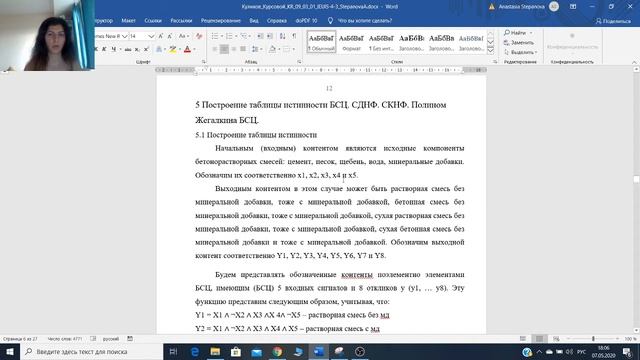Toggle superscript formatting
The height and width of the screenshot is (360, 640).
point(146,49)
